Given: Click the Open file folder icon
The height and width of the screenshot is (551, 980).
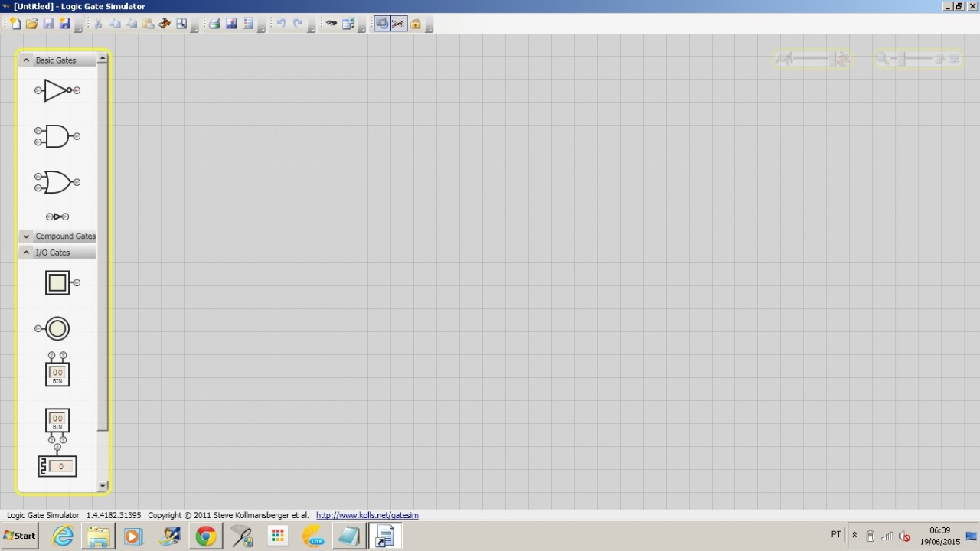Looking at the screenshot, I should tap(31, 24).
